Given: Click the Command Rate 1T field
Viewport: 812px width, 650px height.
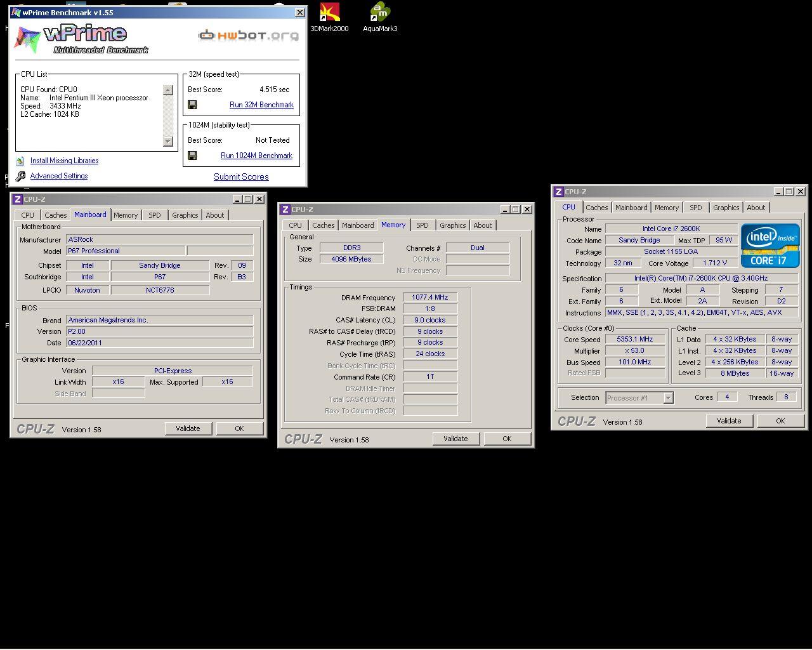Looking at the screenshot, I should 430,377.
